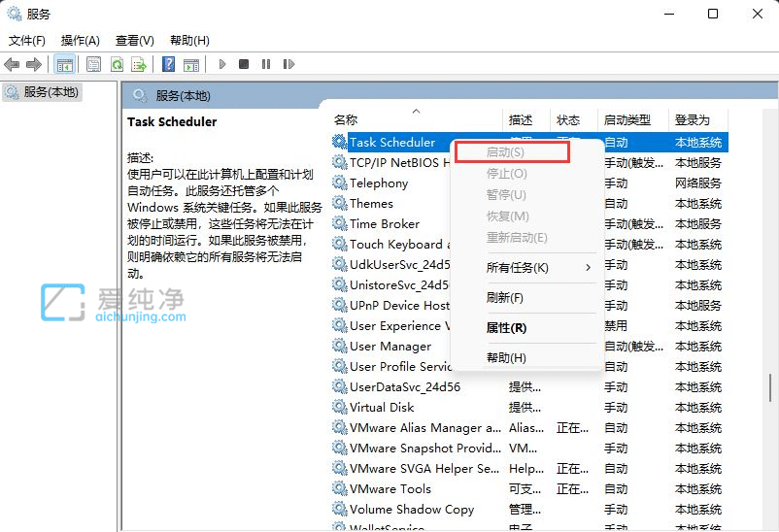Click gear icon beside VMware SVGA Helper
This screenshot has height=532, width=779.
(340, 468)
